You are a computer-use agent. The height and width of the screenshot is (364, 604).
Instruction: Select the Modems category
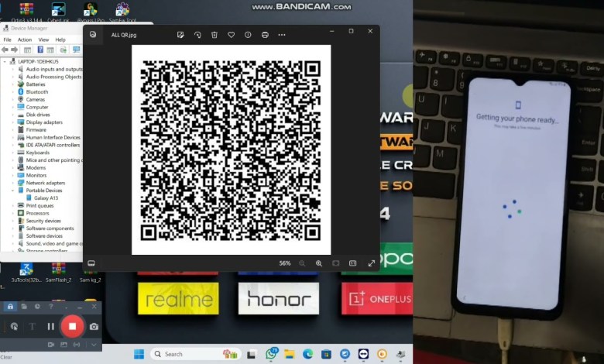click(x=36, y=167)
